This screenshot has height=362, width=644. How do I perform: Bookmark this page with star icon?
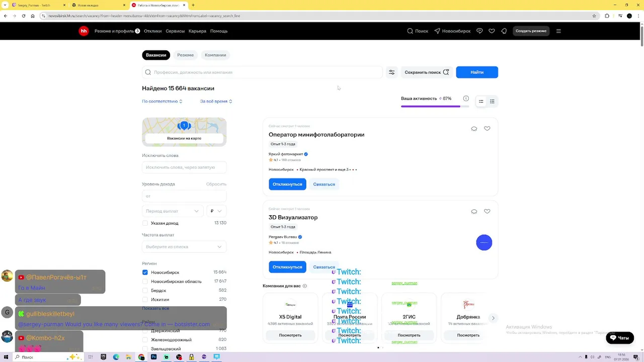(x=594, y=16)
